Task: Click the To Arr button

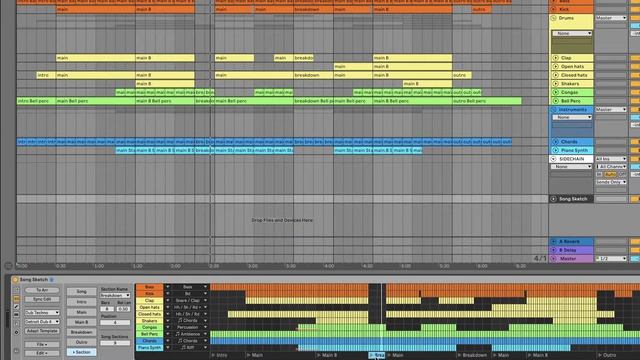Action: tap(42, 290)
